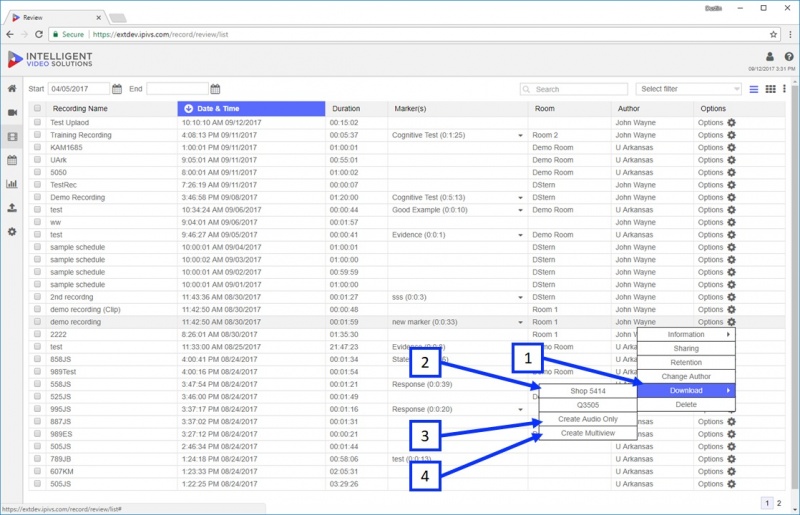The image size is (800, 515).
Task: Choose Retention in options menu
Action: tap(686, 362)
